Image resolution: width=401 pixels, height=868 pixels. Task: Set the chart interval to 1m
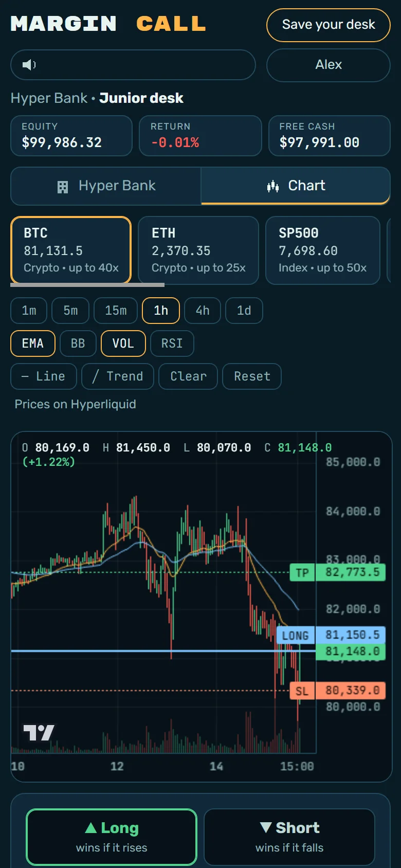coord(29,311)
